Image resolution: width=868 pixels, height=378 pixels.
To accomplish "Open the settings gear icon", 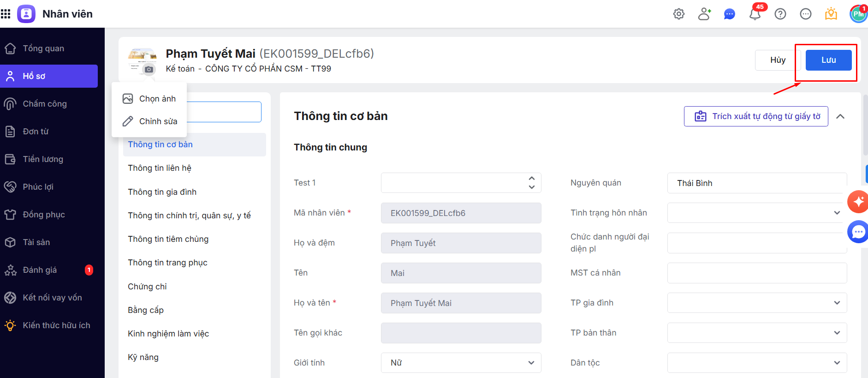I will (679, 14).
